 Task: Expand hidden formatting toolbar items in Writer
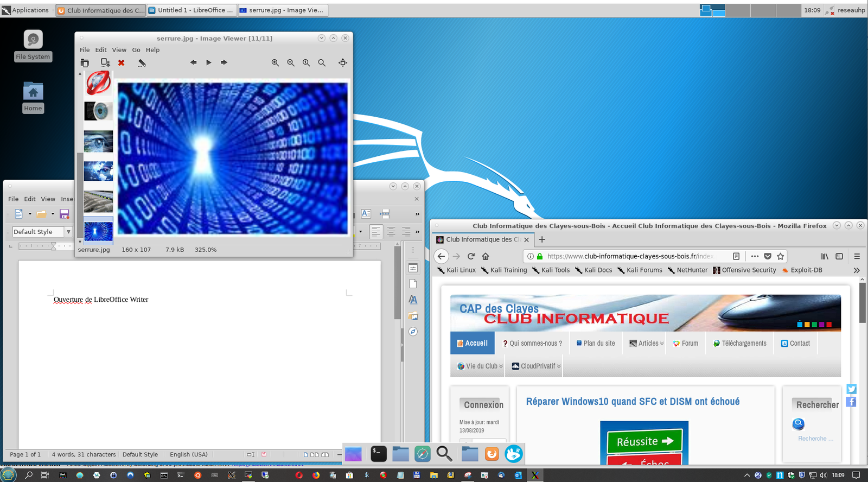[x=417, y=232]
